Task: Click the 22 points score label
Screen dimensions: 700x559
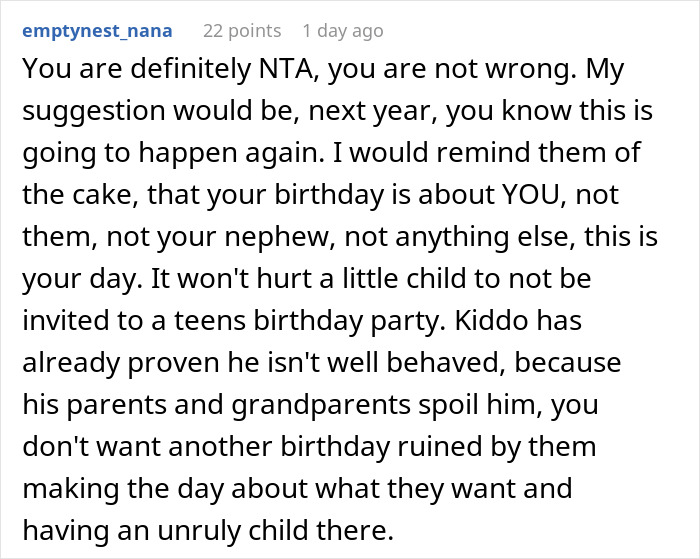Action: (x=242, y=31)
